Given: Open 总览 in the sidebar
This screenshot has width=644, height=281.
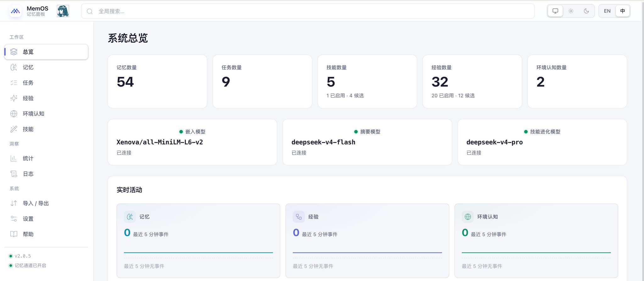Looking at the screenshot, I should point(46,52).
